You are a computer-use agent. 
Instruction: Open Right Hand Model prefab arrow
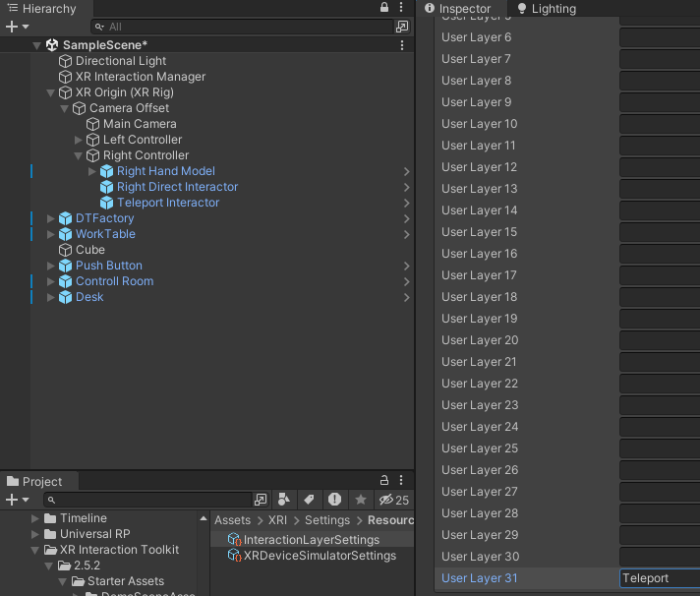406,171
